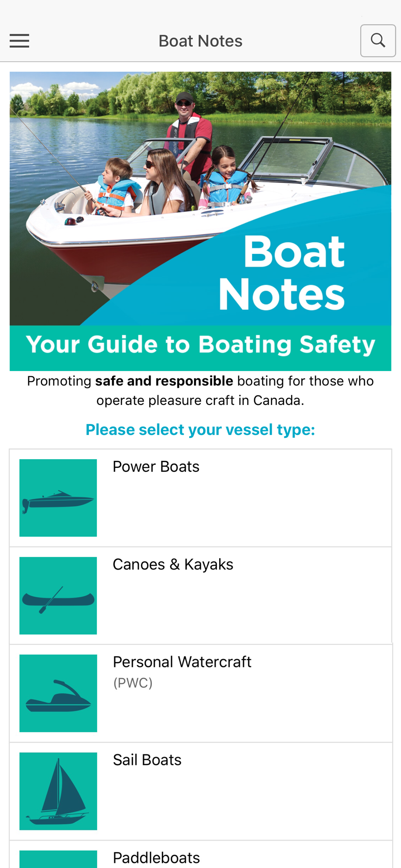The width and height of the screenshot is (401, 868).
Task: Click the (PWC) subtitle text
Action: 133,683
